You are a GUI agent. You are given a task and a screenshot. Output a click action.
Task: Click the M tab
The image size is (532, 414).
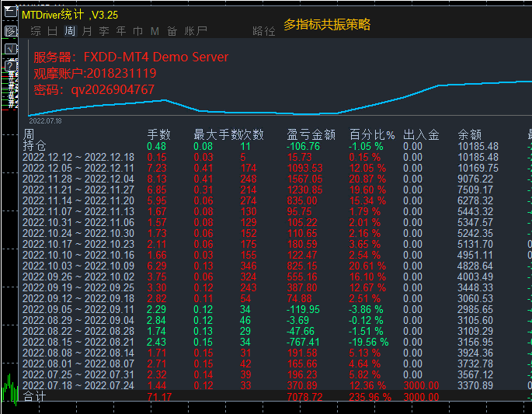[x=155, y=31]
